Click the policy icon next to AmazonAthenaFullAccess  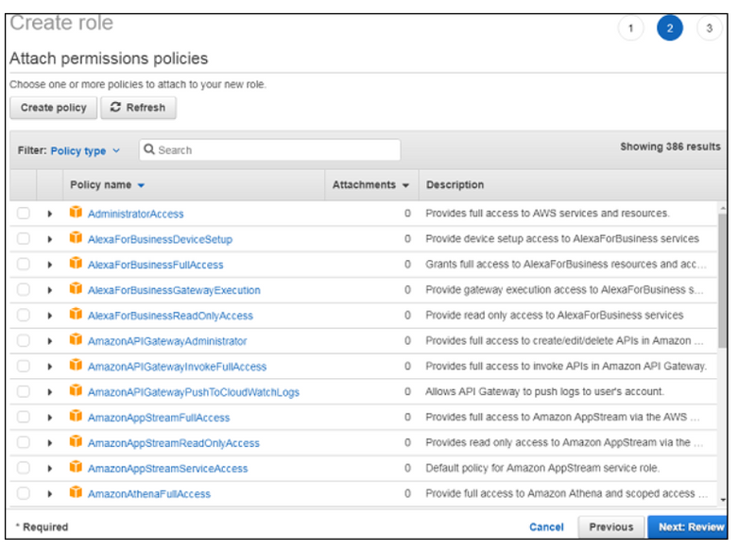coord(76,493)
